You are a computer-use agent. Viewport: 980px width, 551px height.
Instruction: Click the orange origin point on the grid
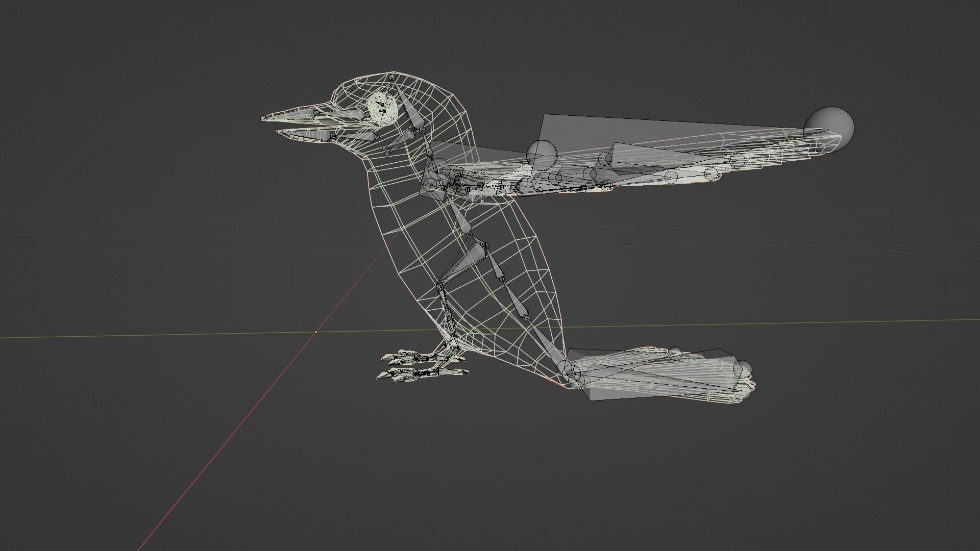tap(316, 332)
